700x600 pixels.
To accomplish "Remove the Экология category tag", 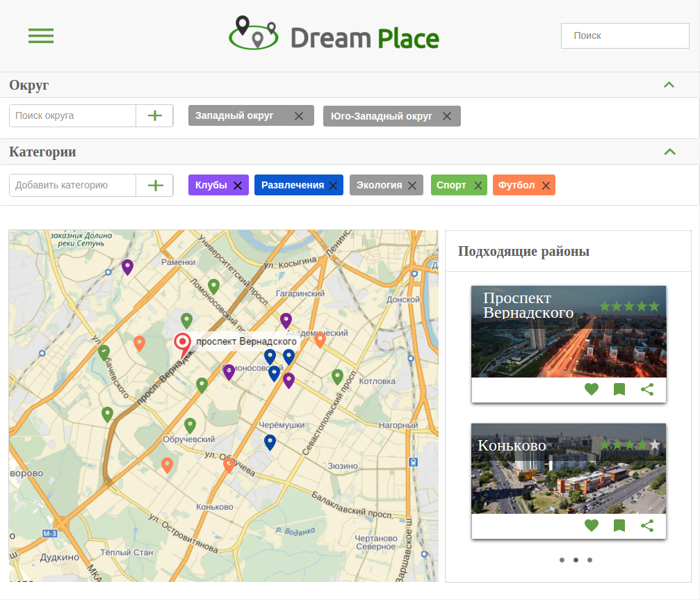I will 412,186.
